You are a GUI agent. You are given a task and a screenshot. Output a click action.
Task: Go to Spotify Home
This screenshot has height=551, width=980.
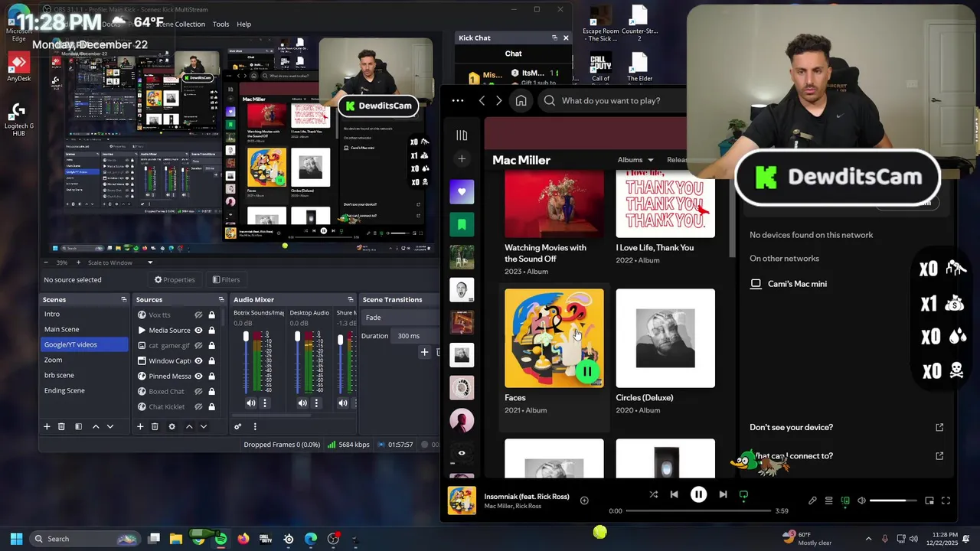click(x=521, y=100)
